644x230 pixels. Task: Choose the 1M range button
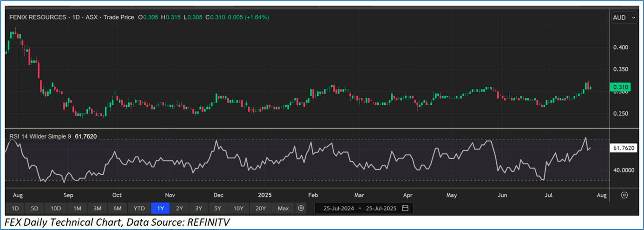[x=77, y=208]
